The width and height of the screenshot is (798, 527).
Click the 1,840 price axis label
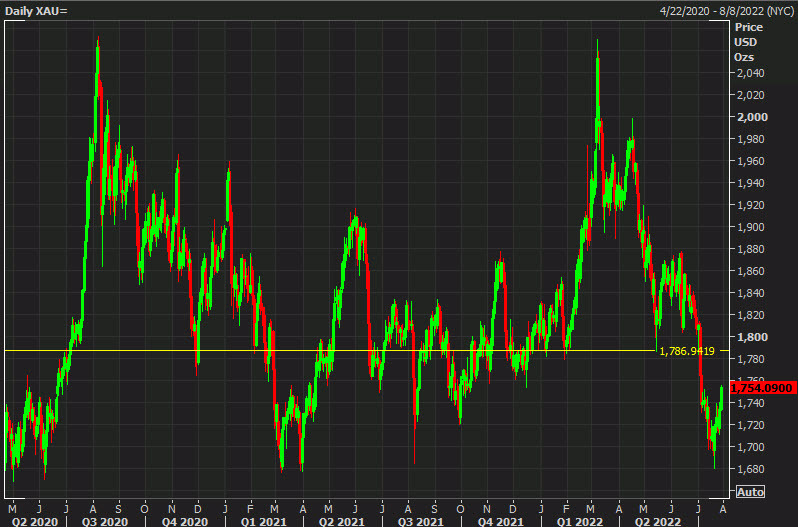pyautogui.click(x=751, y=293)
